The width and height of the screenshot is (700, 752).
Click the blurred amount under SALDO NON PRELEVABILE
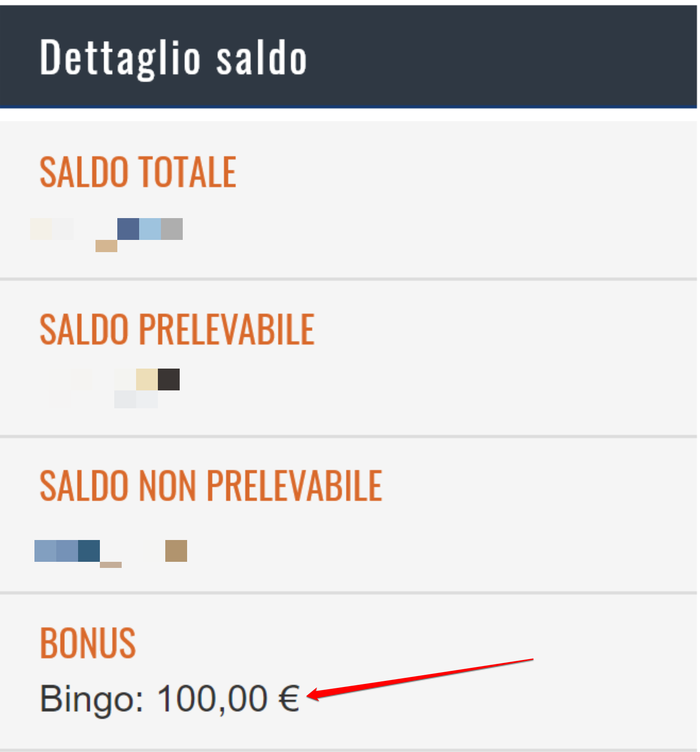click(111, 554)
